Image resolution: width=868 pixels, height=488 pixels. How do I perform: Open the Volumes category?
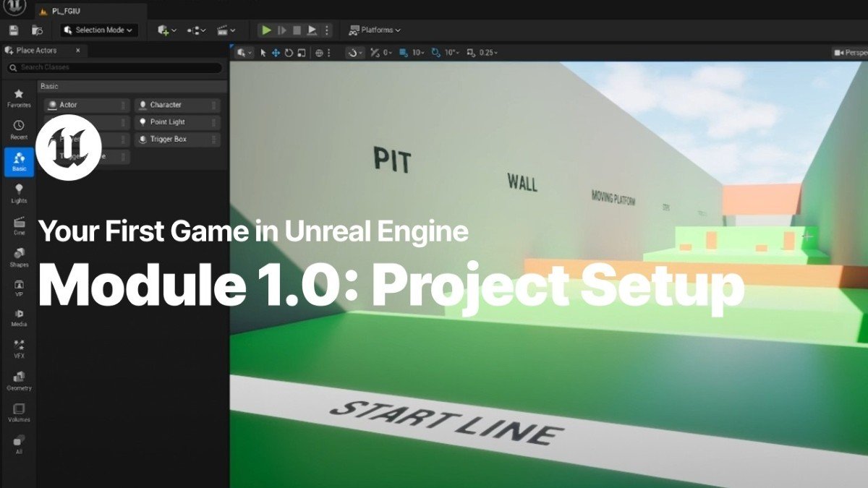click(x=19, y=413)
